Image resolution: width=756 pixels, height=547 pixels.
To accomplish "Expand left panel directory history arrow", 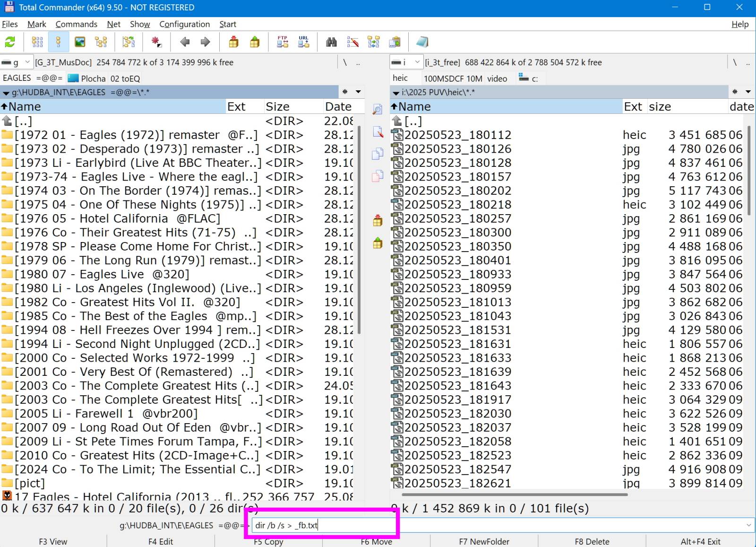I will point(359,92).
